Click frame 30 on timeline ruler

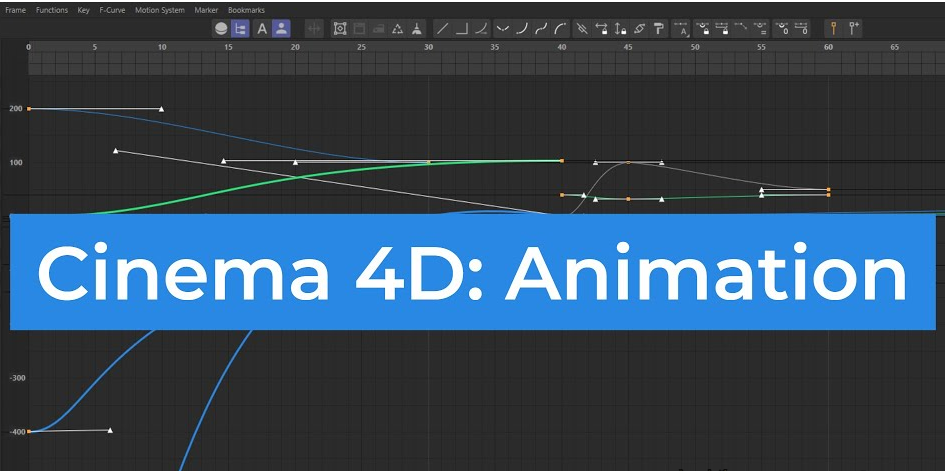[x=429, y=47]
